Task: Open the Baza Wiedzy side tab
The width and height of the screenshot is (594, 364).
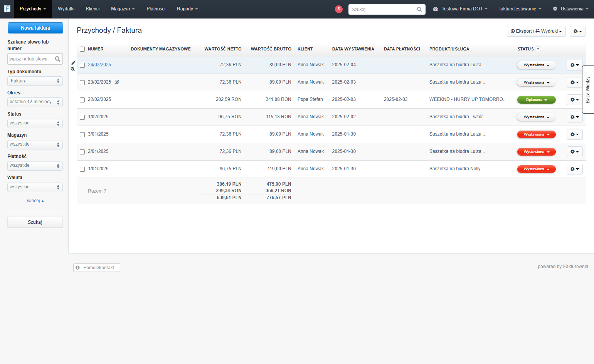Action: point(588,89)
